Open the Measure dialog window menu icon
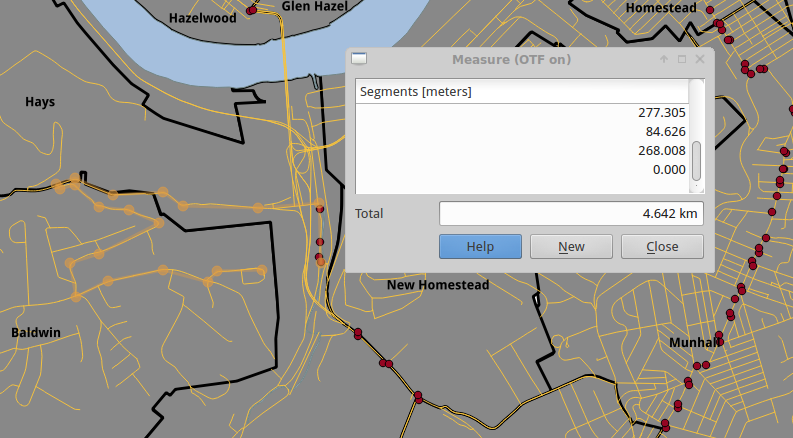 tap(360, 60)
